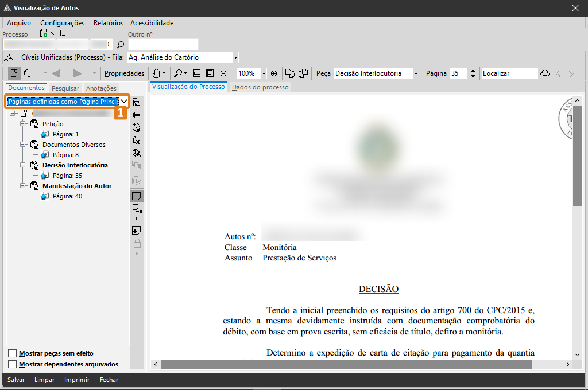Select the hand pan tool

156,73
